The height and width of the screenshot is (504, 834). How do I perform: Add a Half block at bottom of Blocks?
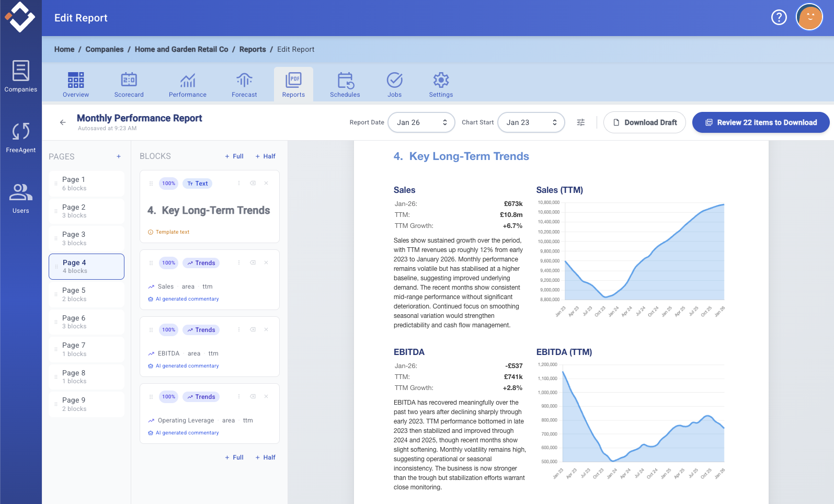(x=266, y=457)
